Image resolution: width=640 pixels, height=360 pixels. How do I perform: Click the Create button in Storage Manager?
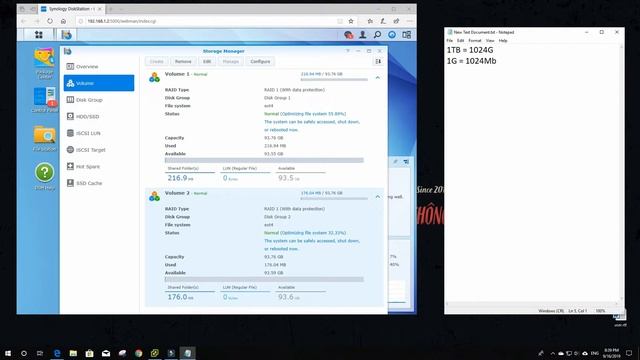pos(156,61)
